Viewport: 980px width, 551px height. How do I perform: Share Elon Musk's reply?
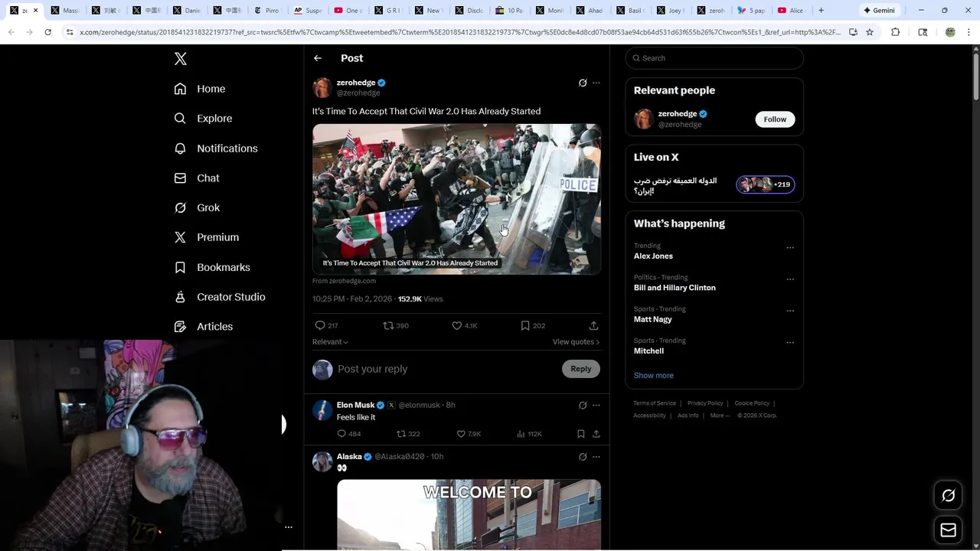[596, 434]
